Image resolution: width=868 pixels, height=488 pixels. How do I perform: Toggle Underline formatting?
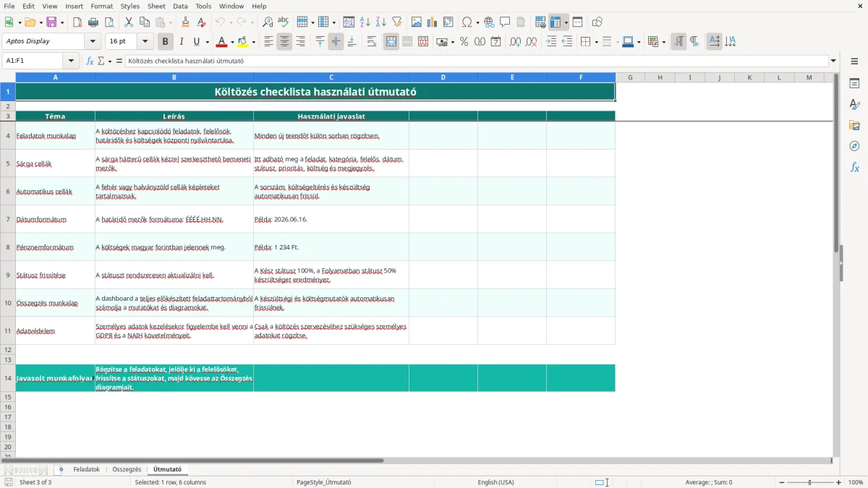(x=197, y=42)
